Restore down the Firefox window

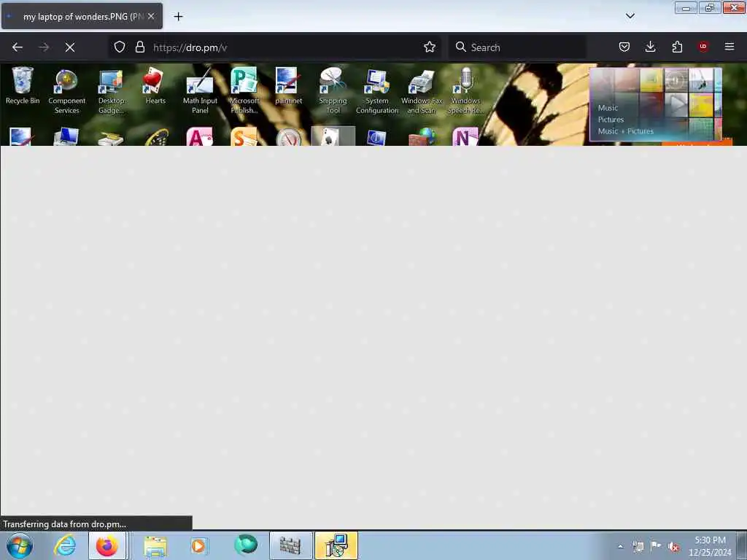(709, 8)
